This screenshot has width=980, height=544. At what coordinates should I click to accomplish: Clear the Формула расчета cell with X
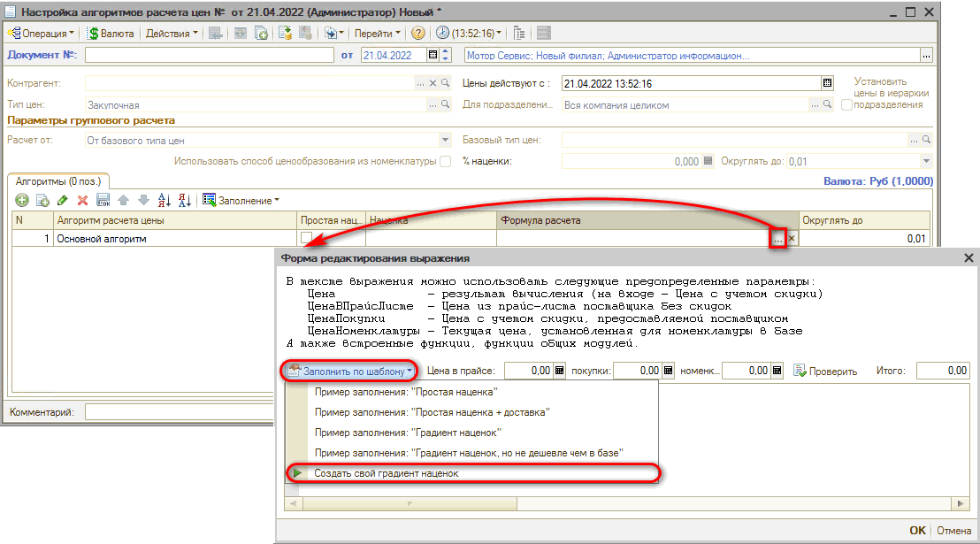(x=792, y=238)
